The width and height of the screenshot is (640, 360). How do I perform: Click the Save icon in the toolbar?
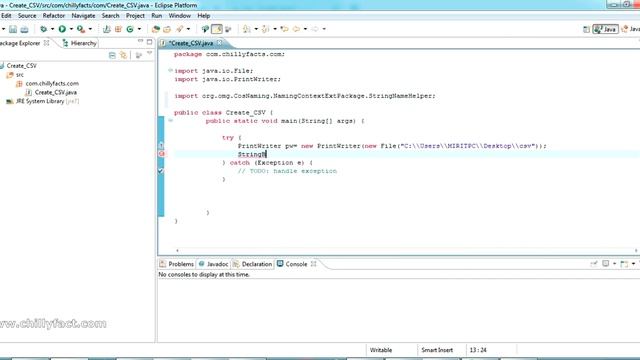tap(13, 29)
